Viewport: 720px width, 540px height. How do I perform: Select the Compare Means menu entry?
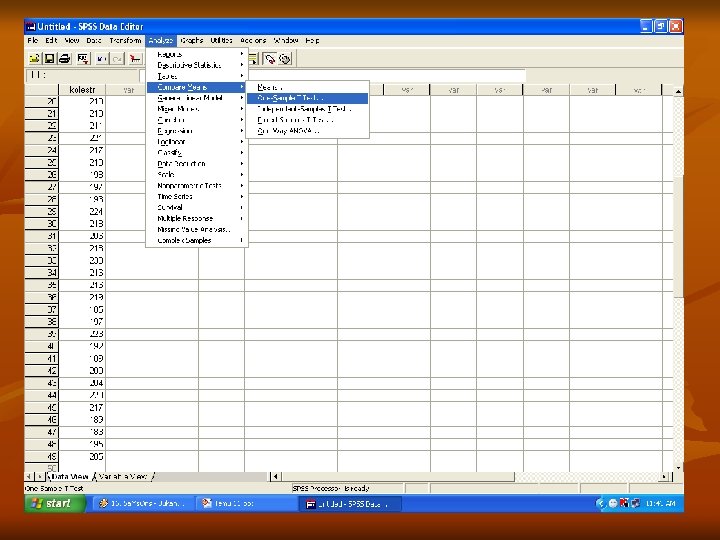pyautogui.click(x=197, y=87)
